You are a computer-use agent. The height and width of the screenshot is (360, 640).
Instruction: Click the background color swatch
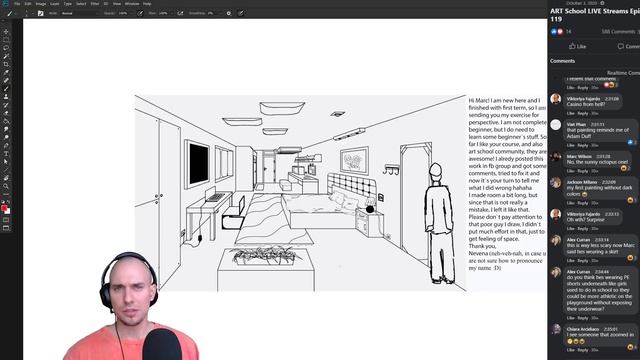[x=8, y=211]
